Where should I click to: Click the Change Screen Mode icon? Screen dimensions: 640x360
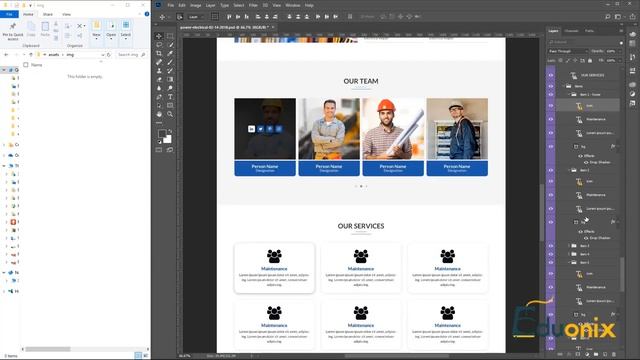[x=170, y=150]
